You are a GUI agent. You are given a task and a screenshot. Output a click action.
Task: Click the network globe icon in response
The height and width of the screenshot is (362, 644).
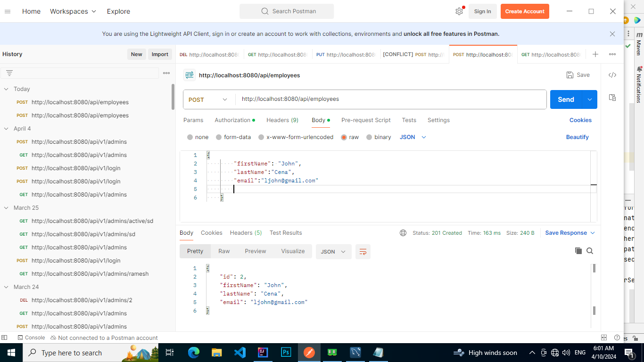(403, 233)
